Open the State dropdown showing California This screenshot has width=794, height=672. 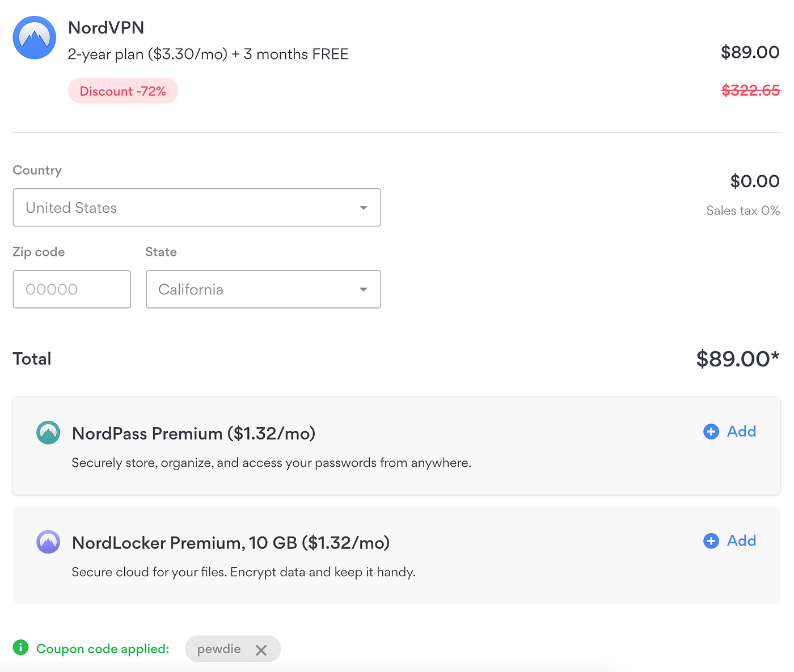[x=263, y=289]
